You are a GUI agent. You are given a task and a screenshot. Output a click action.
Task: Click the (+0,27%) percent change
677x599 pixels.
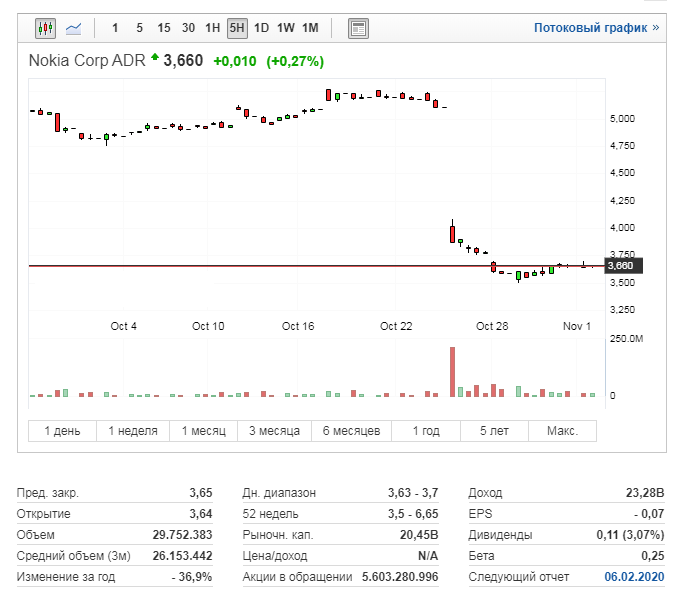pos(295,61)
